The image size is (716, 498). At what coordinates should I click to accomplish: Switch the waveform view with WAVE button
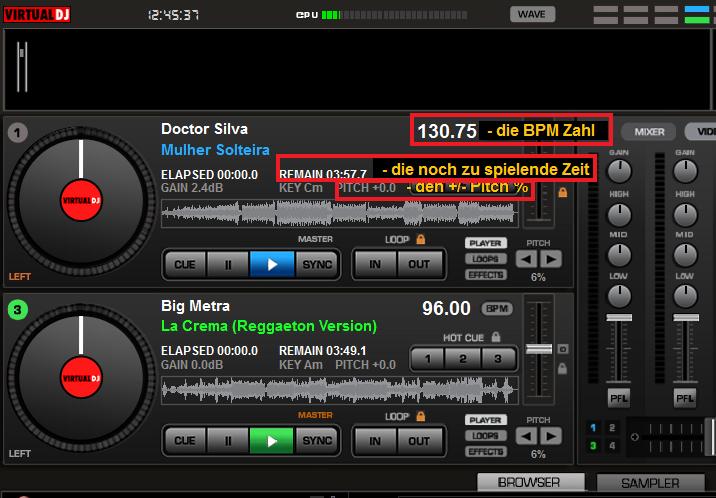[532, 14]
